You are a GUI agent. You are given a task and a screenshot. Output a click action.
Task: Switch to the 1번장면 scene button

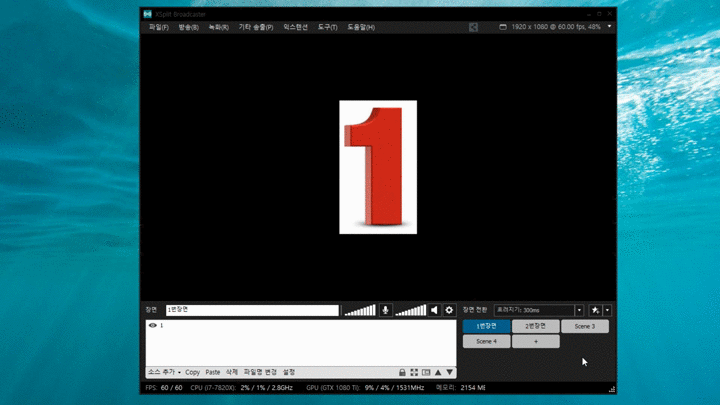click(486, 326)
